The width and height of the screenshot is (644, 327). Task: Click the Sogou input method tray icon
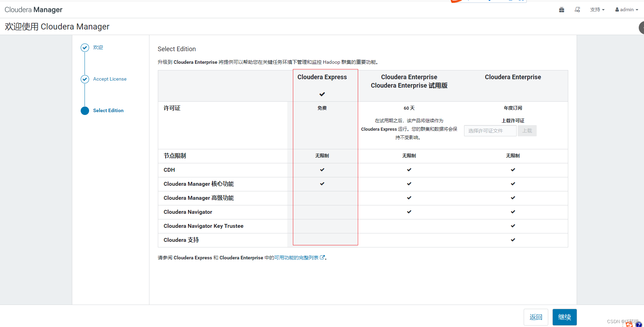630,324
